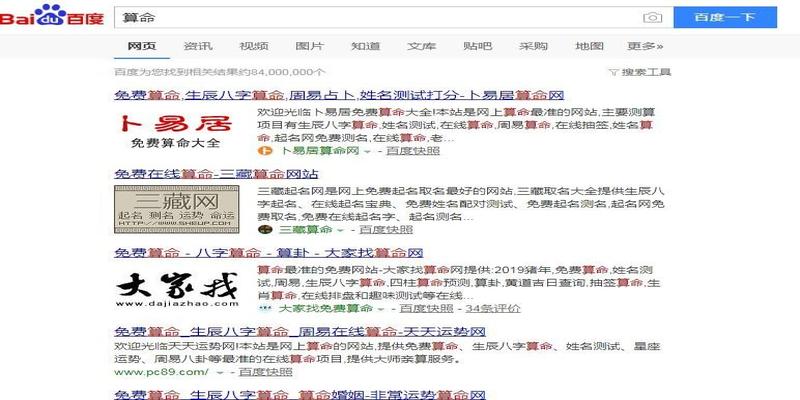Open the 地图 tab

(589, 46)
